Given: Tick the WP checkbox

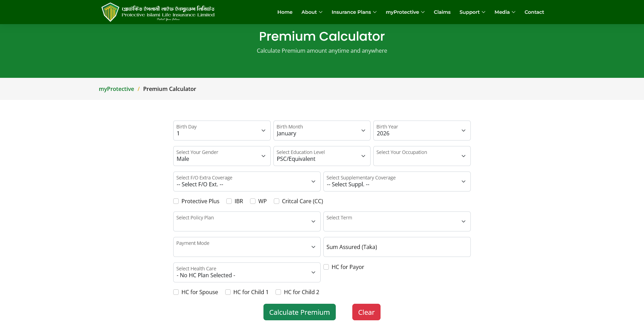Looking at the screenshot, I should point(253,201).
